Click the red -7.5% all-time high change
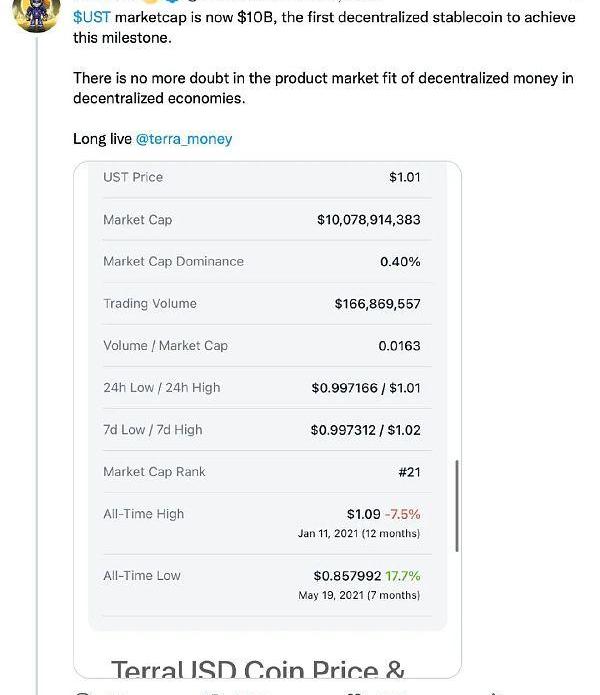The height and width of the screenshot is (695, 600). pos(402,514)
